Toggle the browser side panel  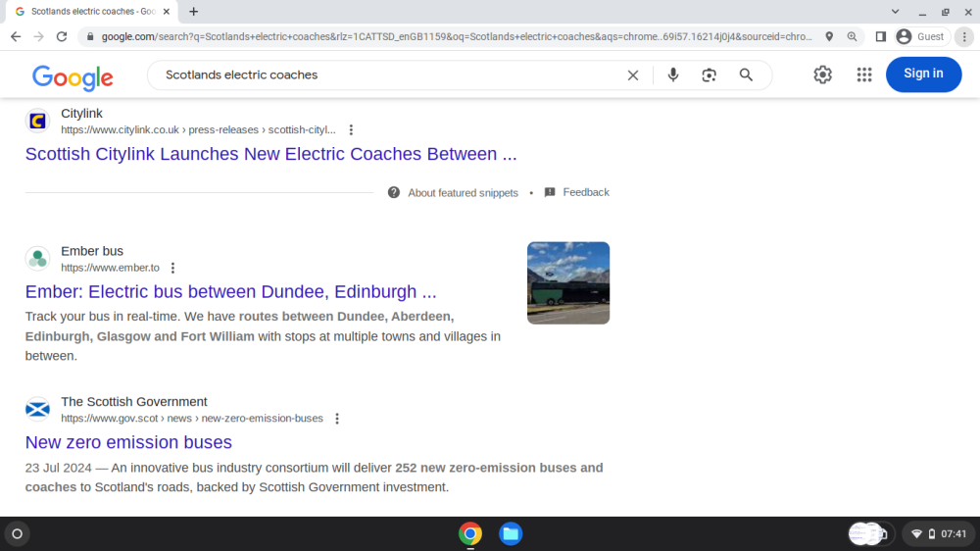[x=881, y=37]
